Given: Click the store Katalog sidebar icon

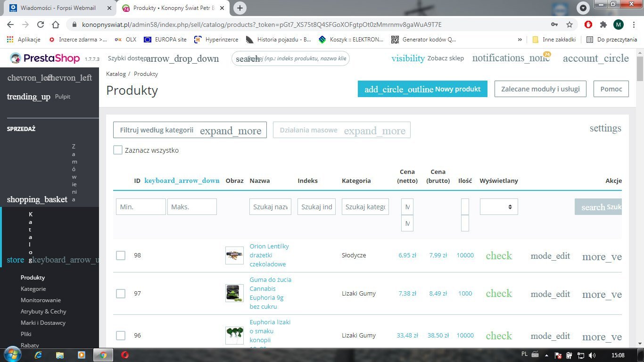Looking at the screenshot, I should tap(15, 260).
